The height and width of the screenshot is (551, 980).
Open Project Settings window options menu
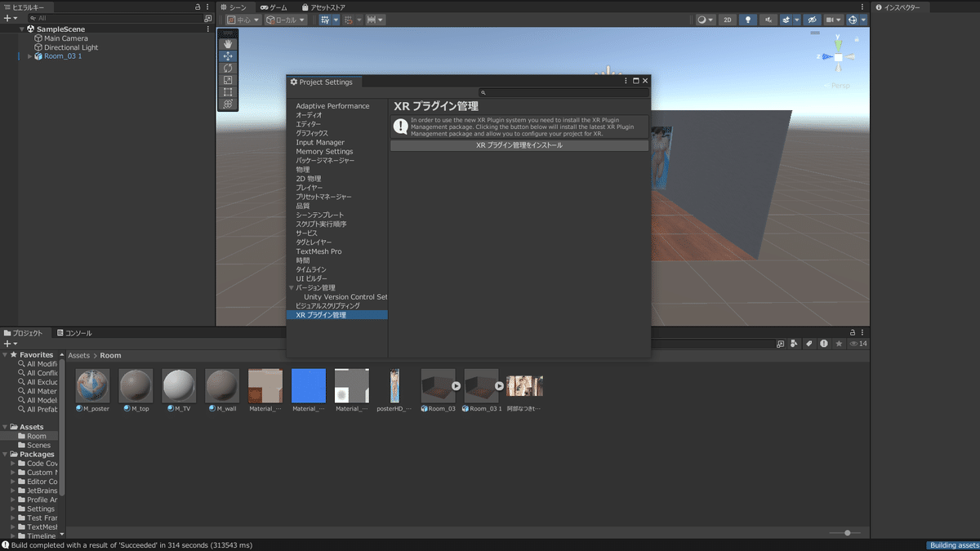pos(626,81)
